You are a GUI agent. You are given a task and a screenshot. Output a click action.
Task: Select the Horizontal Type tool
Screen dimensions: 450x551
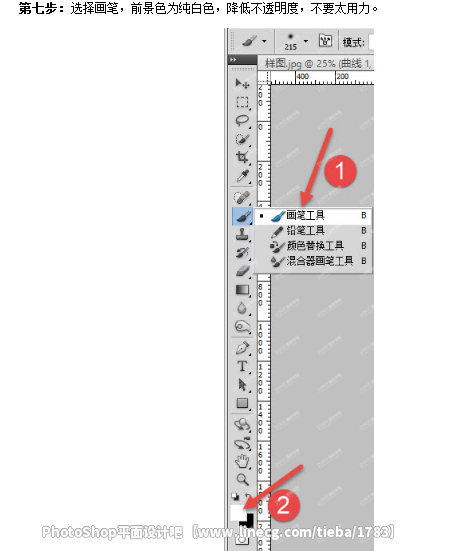pyautogui.click(x=242, y=366)
